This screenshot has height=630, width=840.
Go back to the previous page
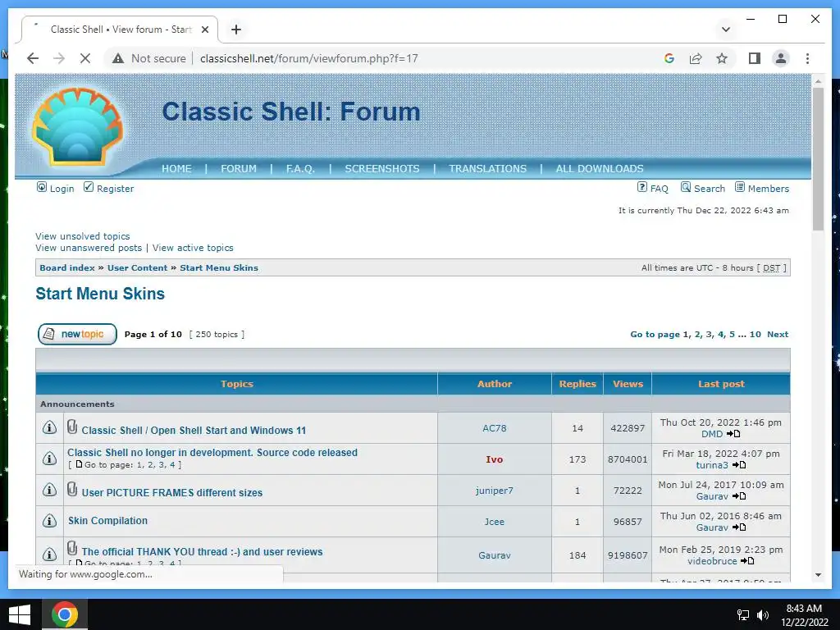pyautogui.click(x=33, y=58)
